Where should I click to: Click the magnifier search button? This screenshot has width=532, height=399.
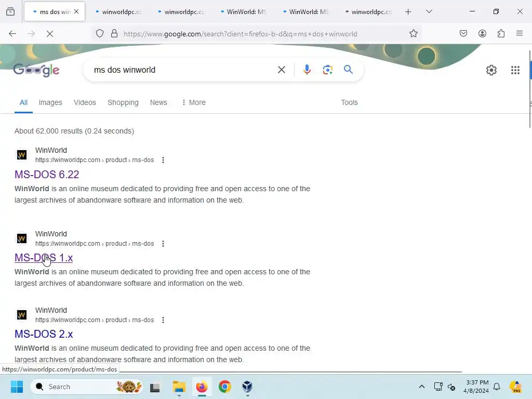348,70
